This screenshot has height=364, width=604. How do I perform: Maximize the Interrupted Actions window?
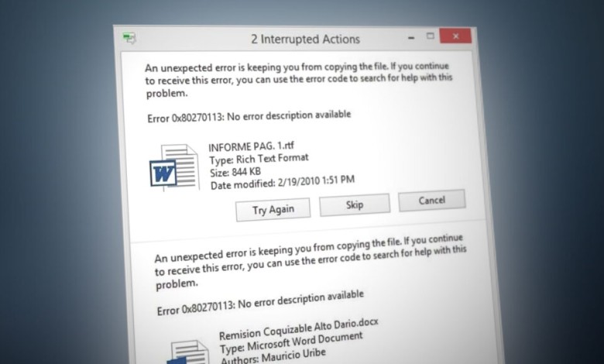[x=431, y=36]
